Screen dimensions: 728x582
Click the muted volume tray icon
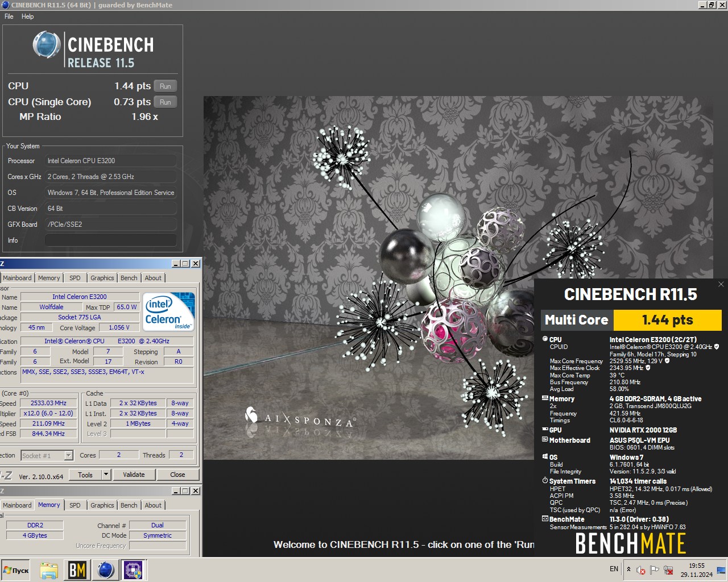click(x=641, y=570)
